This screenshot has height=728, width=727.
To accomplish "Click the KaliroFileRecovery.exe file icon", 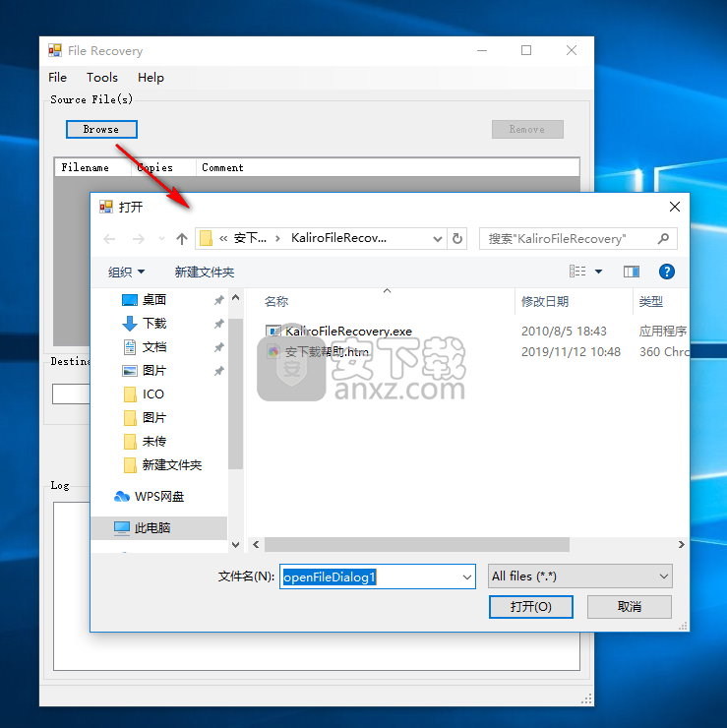I will point(273,331).
